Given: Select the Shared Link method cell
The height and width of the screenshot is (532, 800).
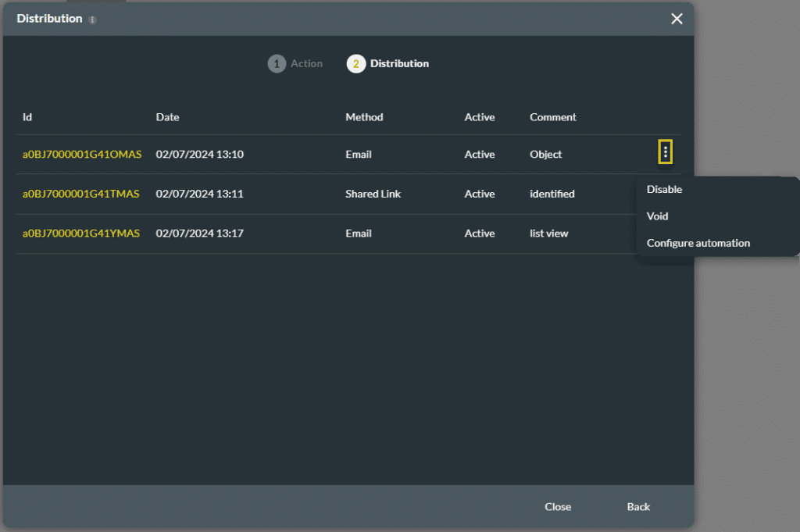Looking at the screenshot, I should [373, 194].
